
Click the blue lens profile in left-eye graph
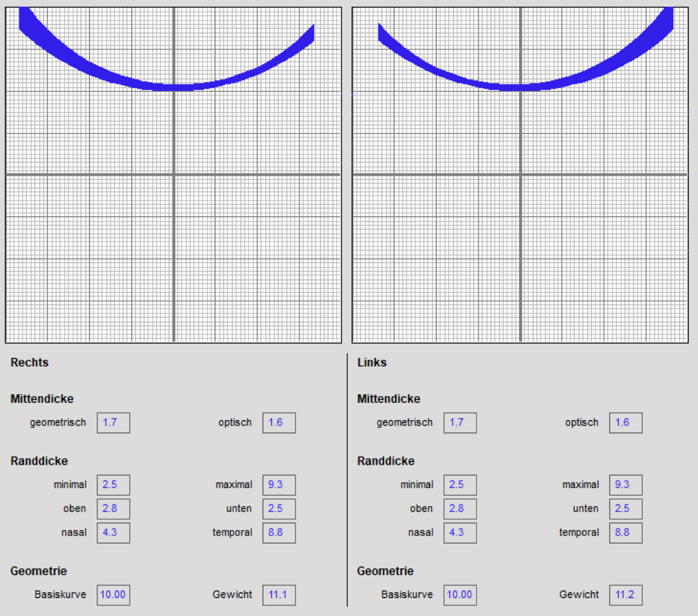tap(520, 87)
